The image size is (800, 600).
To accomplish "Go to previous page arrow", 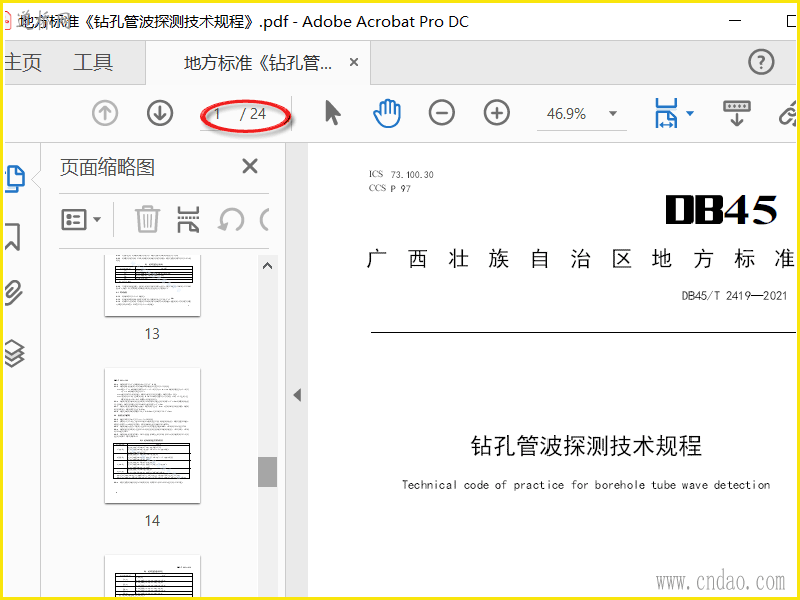I will [x=105, y=113].
